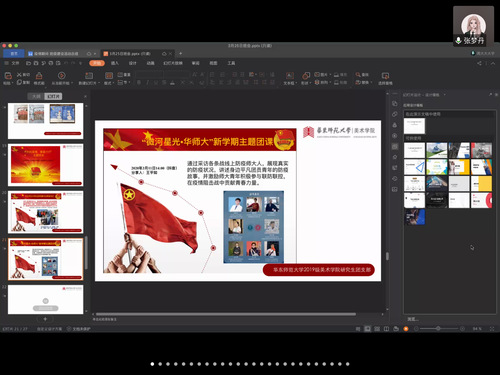Expand the Text Box dropdown arrow

click(295, 83)
